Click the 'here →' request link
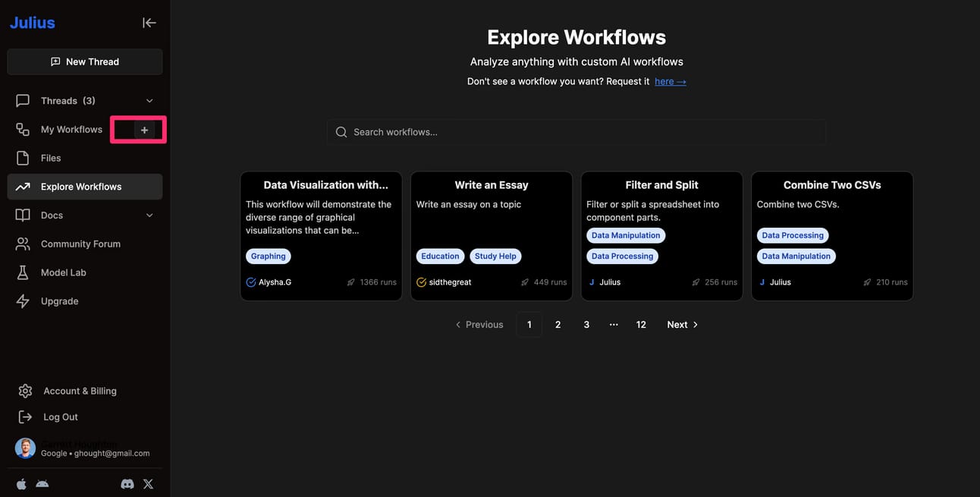980x497 pixels. [x=671, y=81]
